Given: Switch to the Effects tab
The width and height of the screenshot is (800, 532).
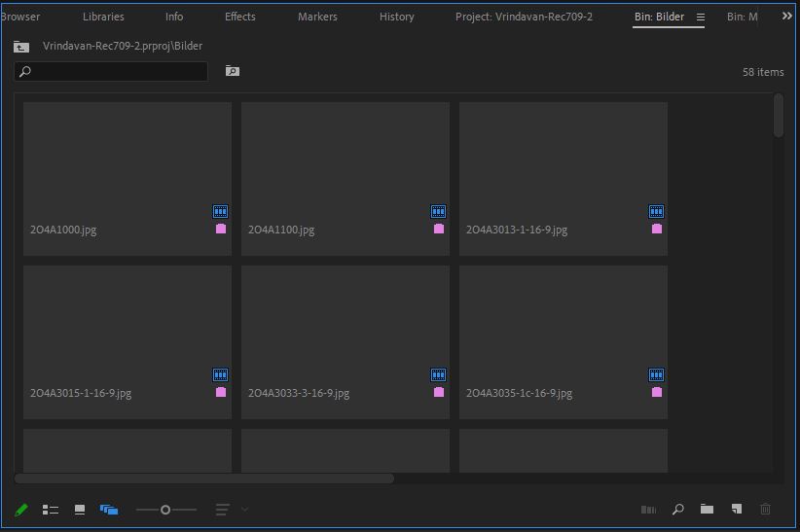Looking at the screenshot, I should click(x=240, y=17).
